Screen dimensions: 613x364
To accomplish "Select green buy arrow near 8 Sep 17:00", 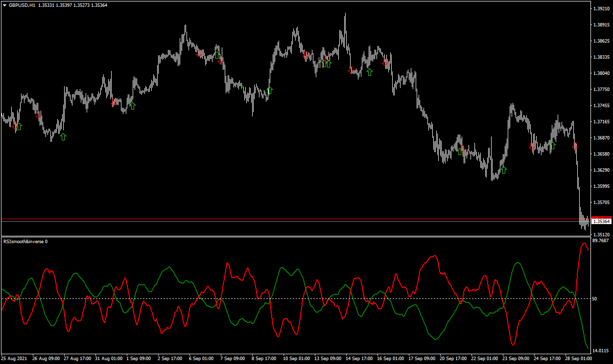I will pos(269,90).
